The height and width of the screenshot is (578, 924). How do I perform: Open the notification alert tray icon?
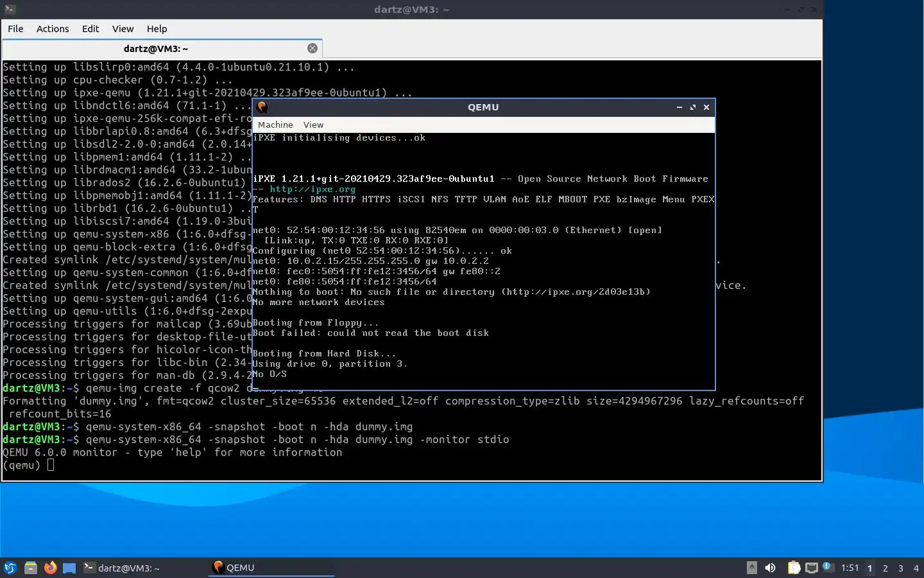pos(828,567)
